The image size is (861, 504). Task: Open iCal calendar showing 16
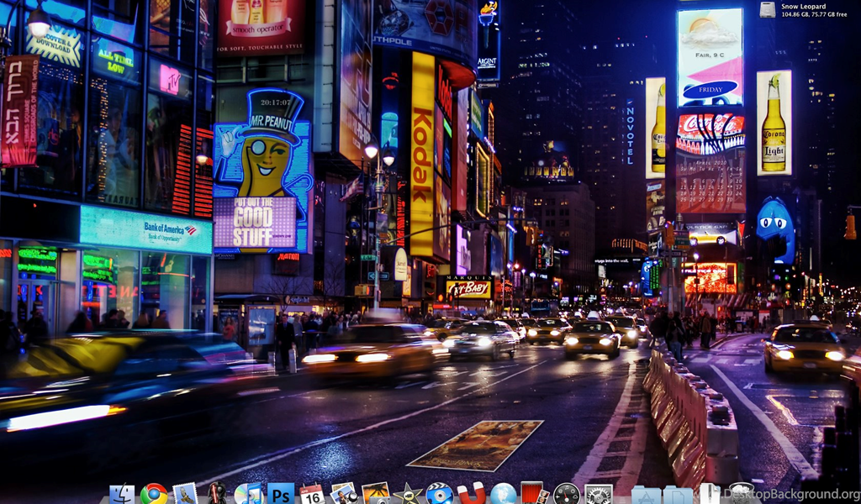[x=312, y=494]
